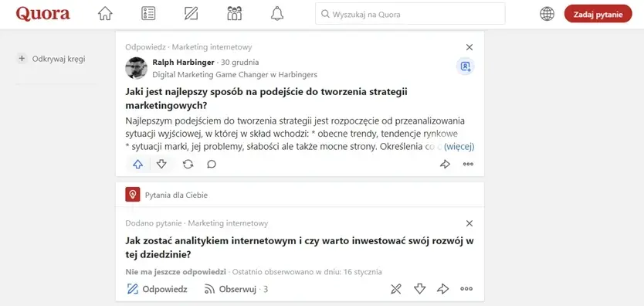Open more options on the analitykiem question

pyautogui.click(x=466, y=289)
